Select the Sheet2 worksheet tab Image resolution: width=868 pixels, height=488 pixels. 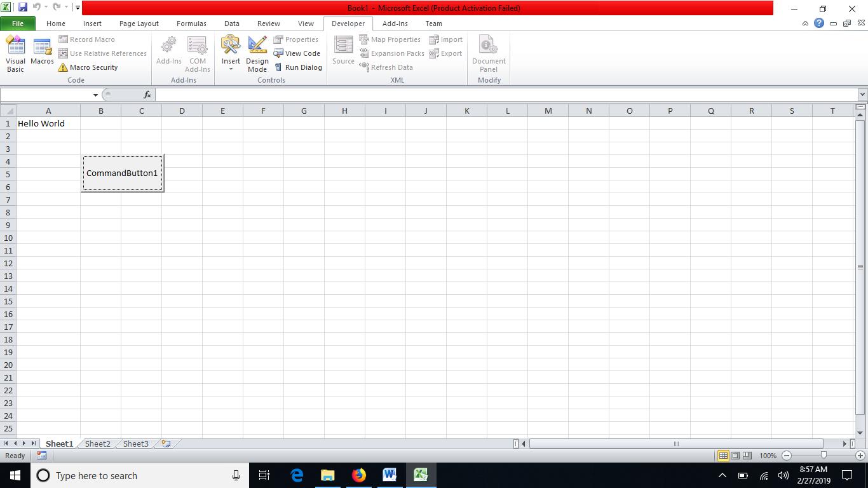(x=97, y=444)
